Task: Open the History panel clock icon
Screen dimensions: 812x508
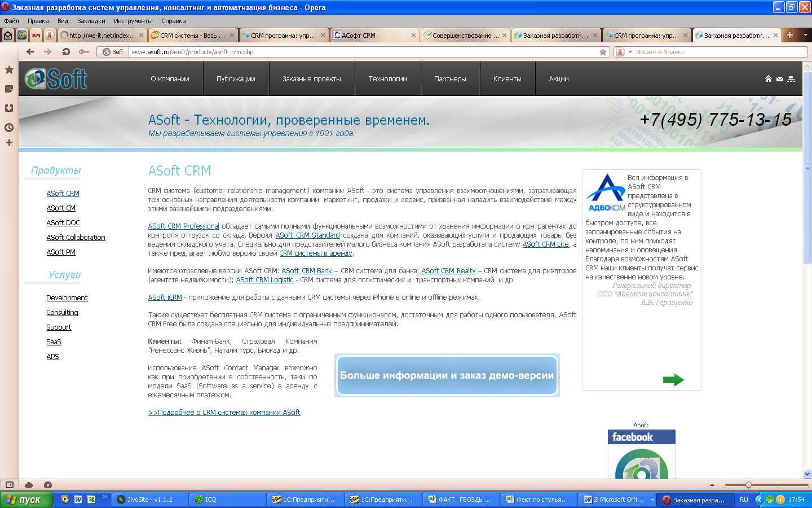Action: tap(9, 128)
